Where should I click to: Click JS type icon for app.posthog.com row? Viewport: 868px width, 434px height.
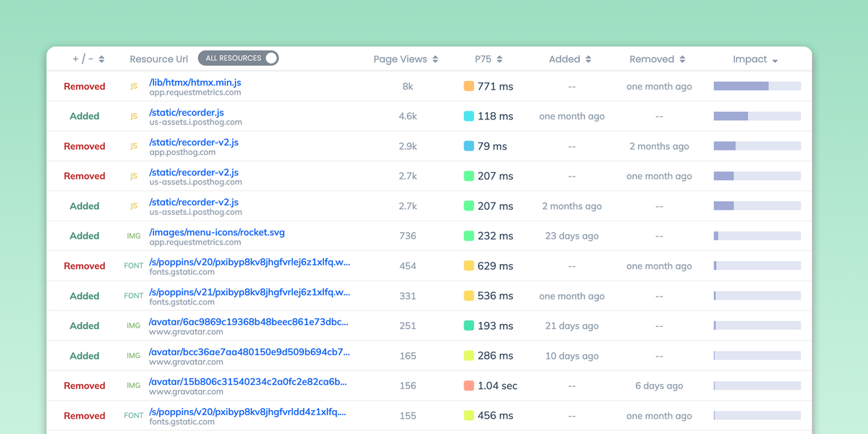point(134,146)
